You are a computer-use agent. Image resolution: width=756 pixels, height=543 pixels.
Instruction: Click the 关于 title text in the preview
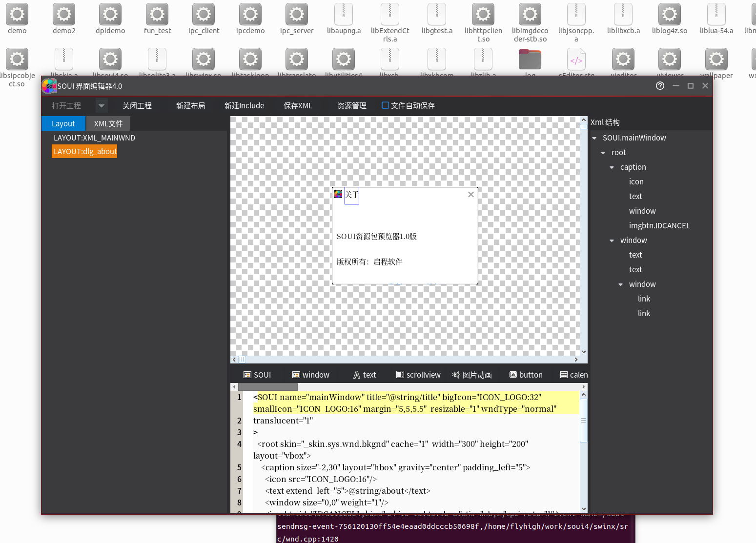point(352,195)
